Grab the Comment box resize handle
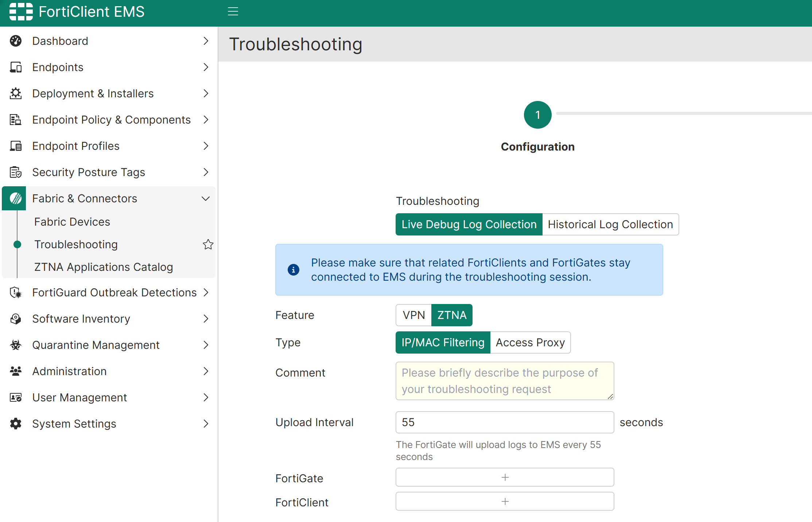The image size is (812, 522). point(611,397)
